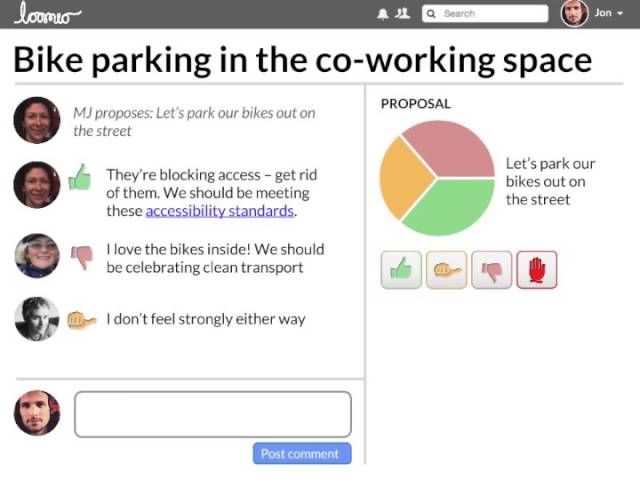Open the Jon user menu dropdown arrow
The height and width of the screenshot is (480, 640).
[x=620, y=13]
